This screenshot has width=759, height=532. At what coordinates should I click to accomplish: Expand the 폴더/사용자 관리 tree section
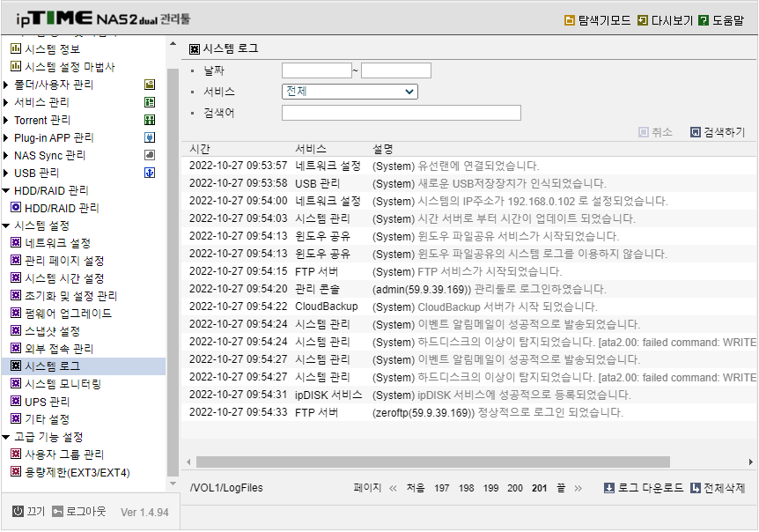[6, 85]
